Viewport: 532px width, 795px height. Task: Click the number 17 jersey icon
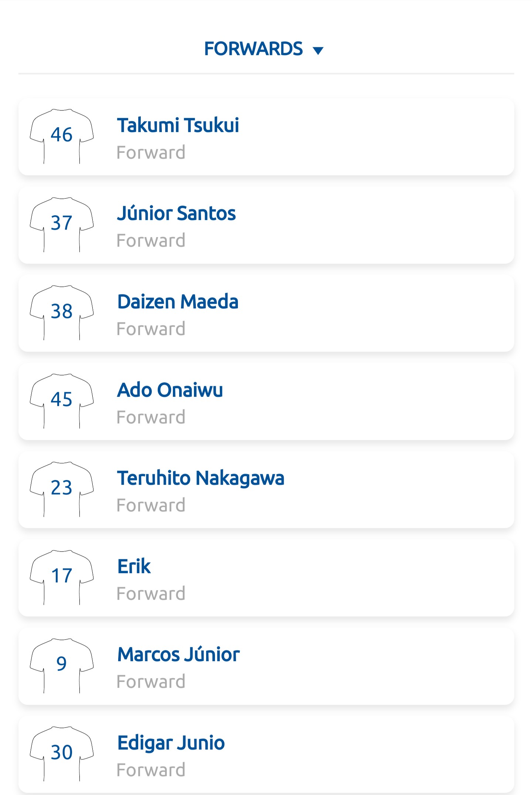click(x=62, y=577)
